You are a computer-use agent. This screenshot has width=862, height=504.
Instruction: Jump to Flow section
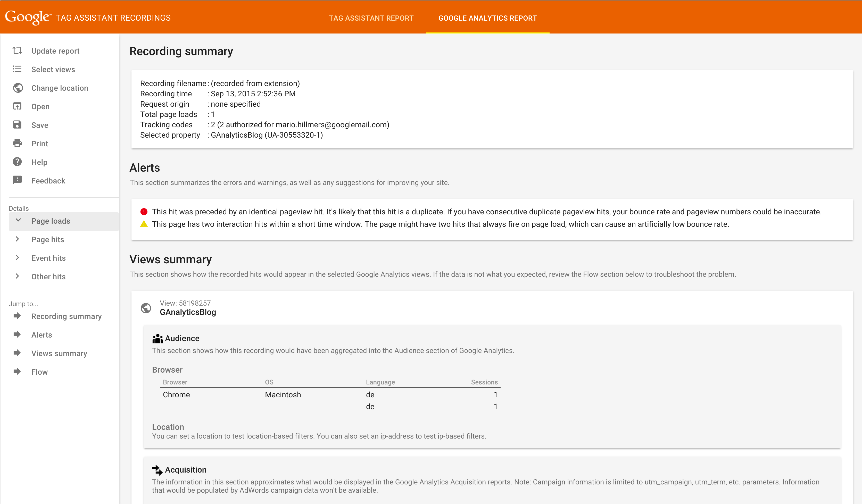pyautogui.click(x=40, y=372)
